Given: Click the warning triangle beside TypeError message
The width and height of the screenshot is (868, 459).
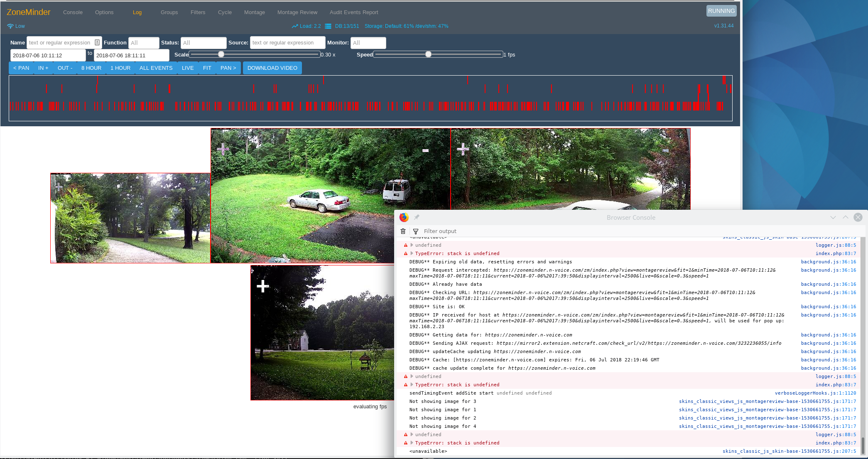Looking at the screenshot, I should point(406,253).
